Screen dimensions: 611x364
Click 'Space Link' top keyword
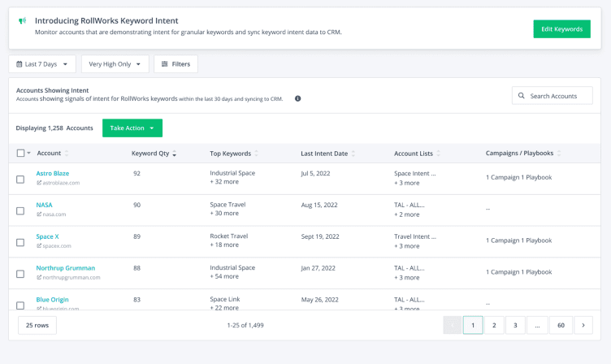click(x=225, y=299)
